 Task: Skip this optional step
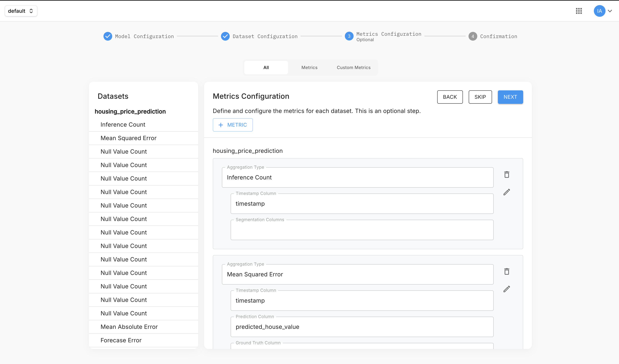click(480, 97)
